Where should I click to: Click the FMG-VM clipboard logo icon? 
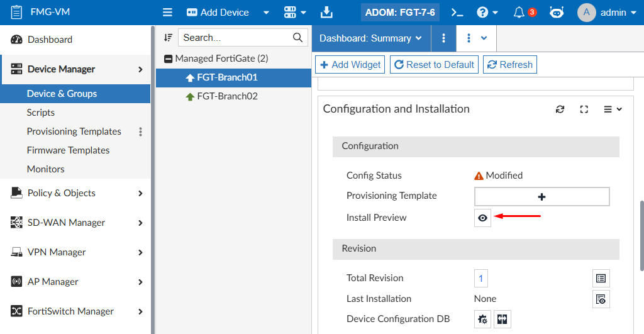tap(16, 13)
